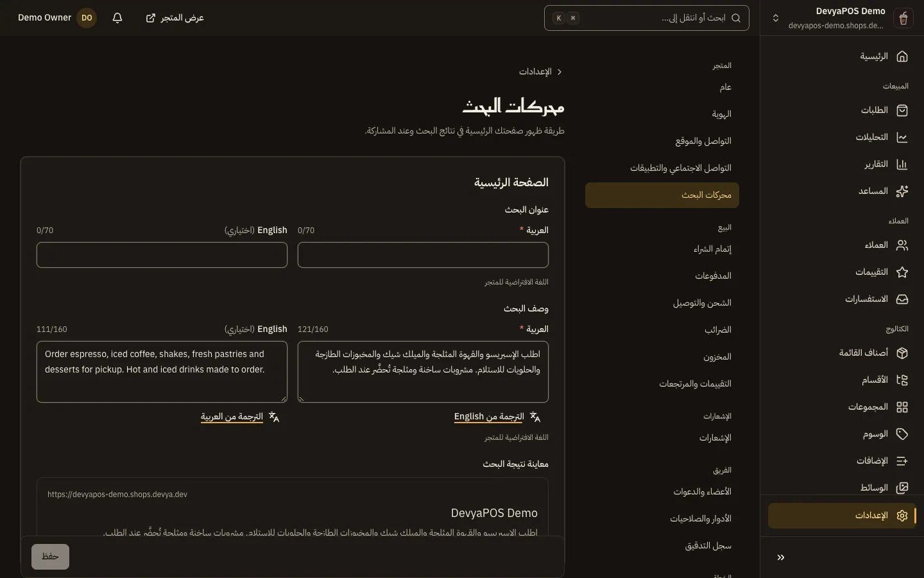Select محركات البحث settings item
This screenshot has height=578, width=924.
point(662,195)
